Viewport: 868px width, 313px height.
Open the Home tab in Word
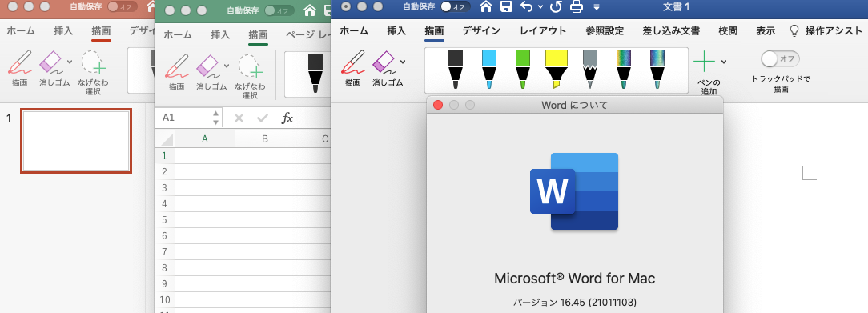tap(354, 31)
